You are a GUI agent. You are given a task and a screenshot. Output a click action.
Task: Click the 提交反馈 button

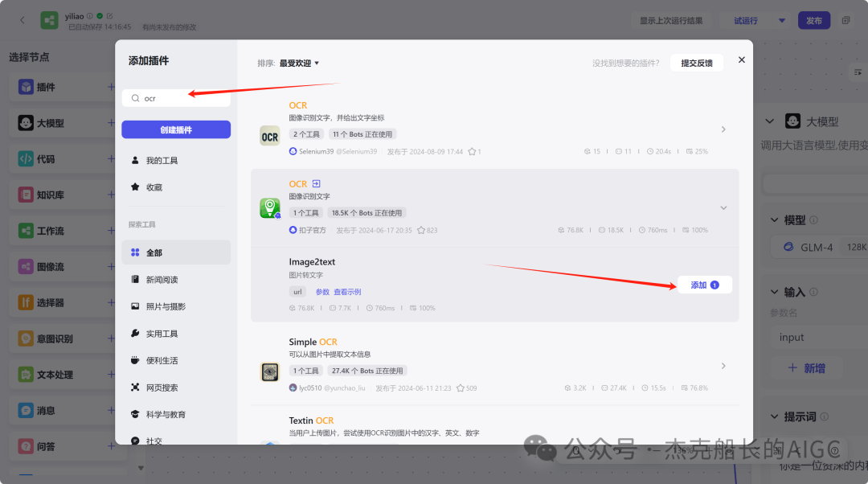[x=697, y=64]
